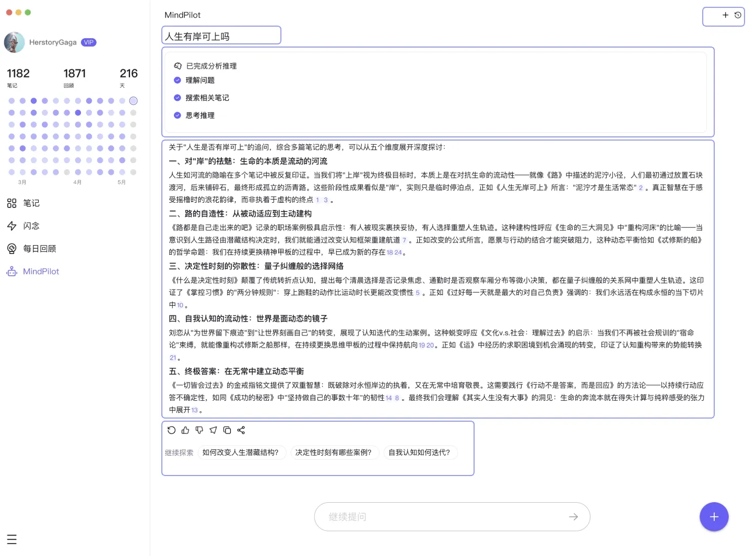
Task: Copy the answer with the copy icon
Action: click(x=227, y=430)
